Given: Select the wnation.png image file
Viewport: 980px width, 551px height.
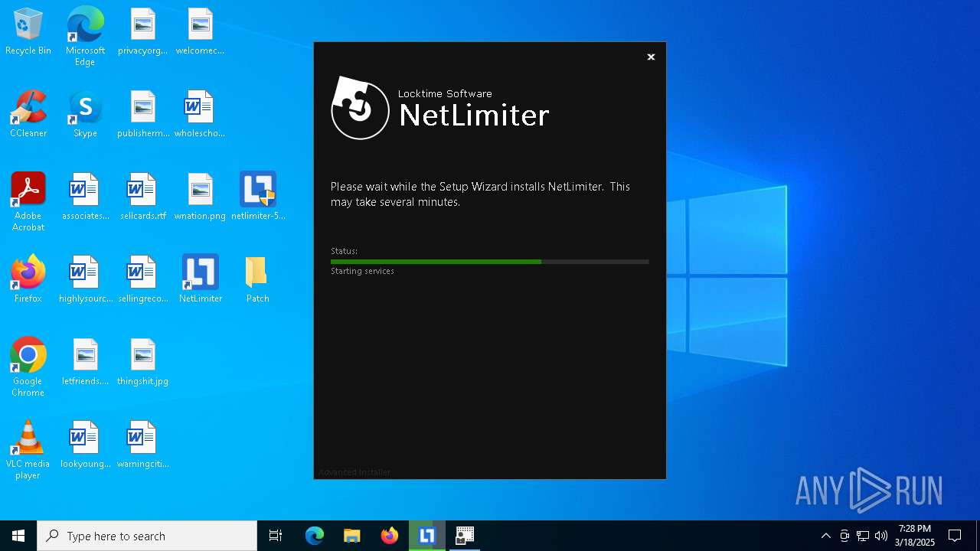Looking at the screenshot, I should [x=200, y=197].
